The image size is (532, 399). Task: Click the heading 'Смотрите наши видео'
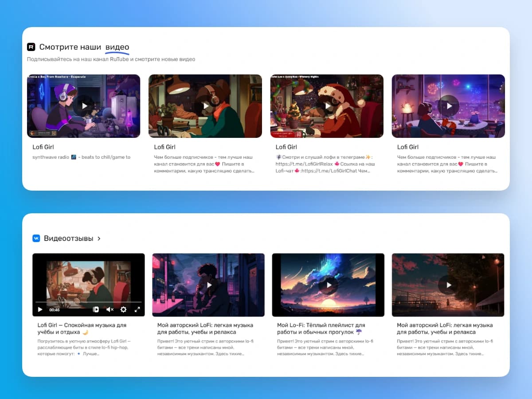(84, 47)
